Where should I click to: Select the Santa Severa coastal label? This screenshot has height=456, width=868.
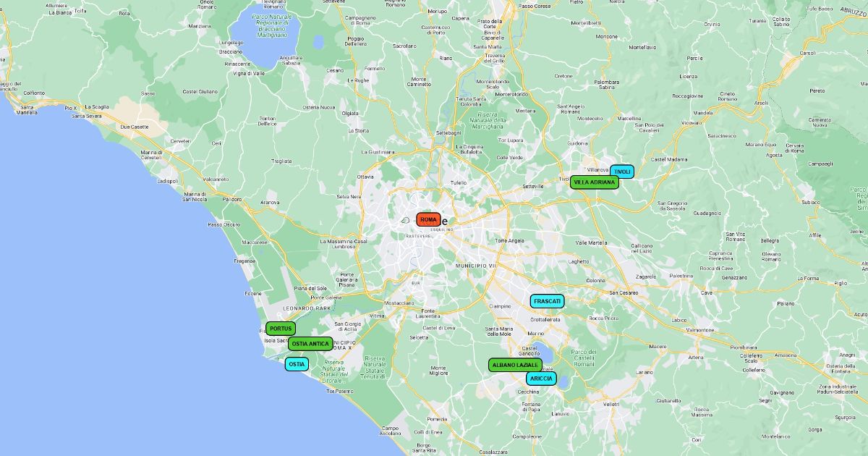pyautogui.click(x=86, y=116)
